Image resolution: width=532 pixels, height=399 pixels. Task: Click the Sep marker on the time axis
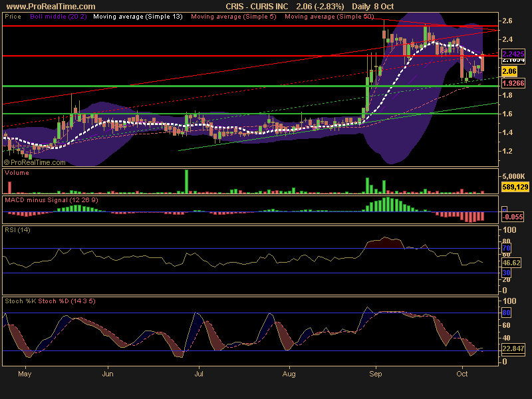point(376,374)
